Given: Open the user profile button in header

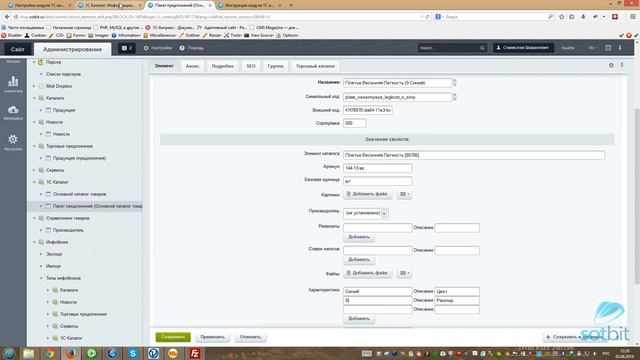Looking at the screenshot, I should (523, 48).
